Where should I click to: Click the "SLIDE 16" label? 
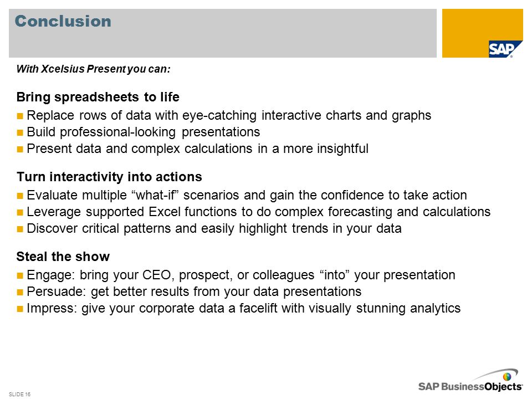point(19,394)
